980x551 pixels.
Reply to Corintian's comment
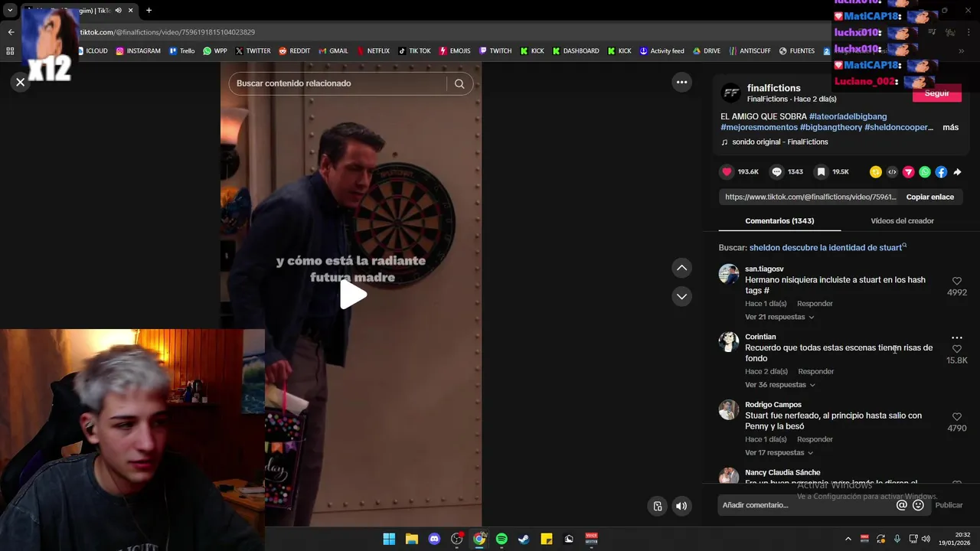(816, 372)
